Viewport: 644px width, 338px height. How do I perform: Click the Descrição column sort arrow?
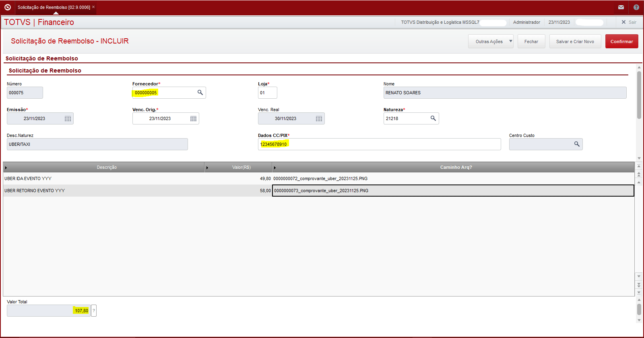pyautogui.click(x=6, y=168)
